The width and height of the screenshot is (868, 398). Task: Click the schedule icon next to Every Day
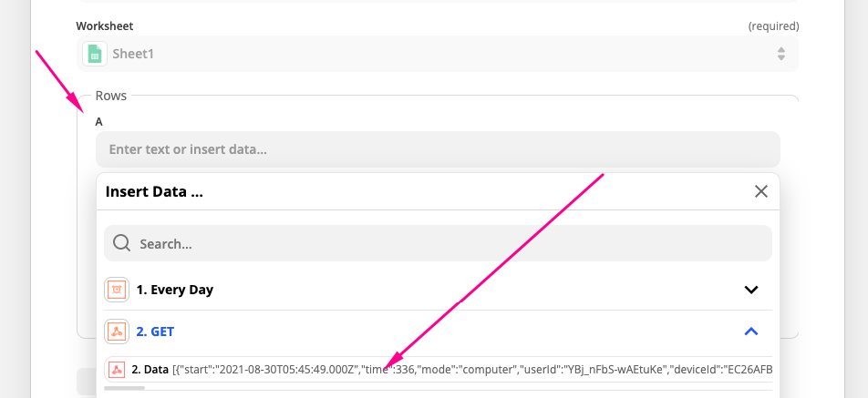pyautogui.click(x=117, y=290)
